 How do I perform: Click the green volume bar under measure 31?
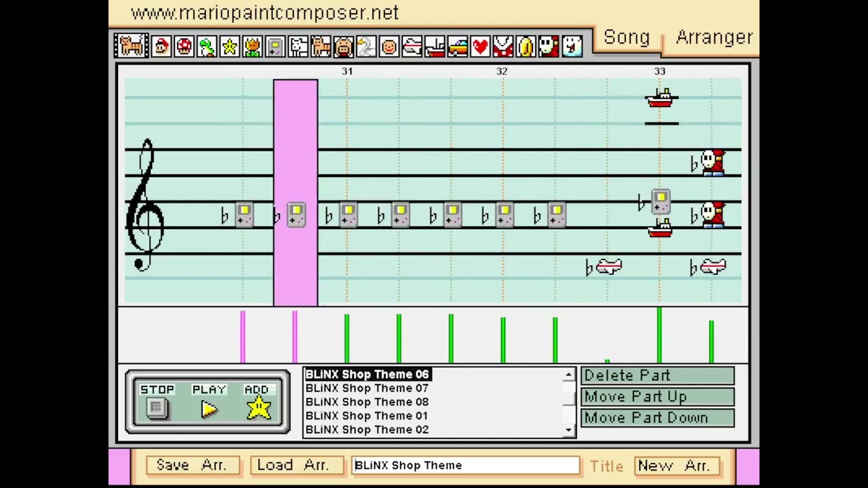coord(347,338)
